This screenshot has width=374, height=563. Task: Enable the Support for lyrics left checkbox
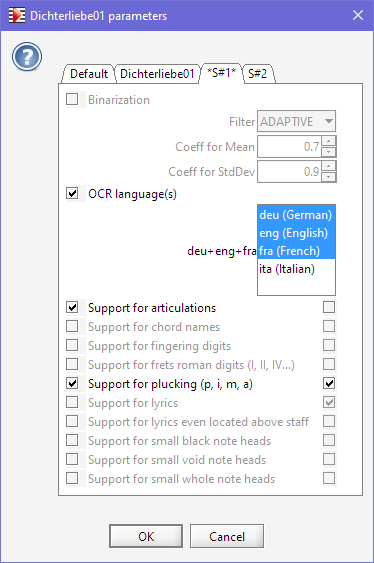[72, 403]
